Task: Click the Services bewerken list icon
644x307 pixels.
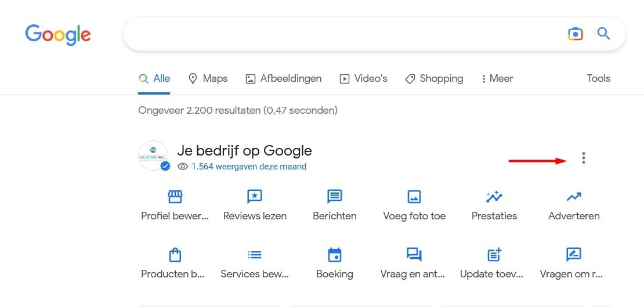Action: (x=255, y=255)
